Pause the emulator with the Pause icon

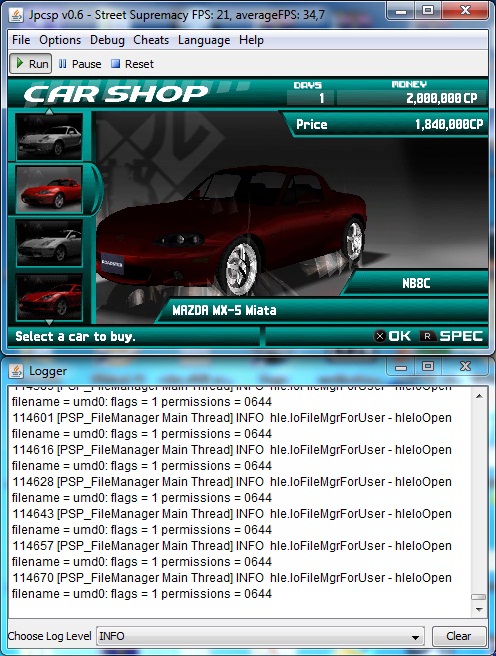pyautogui.click(x=62, y=64)
